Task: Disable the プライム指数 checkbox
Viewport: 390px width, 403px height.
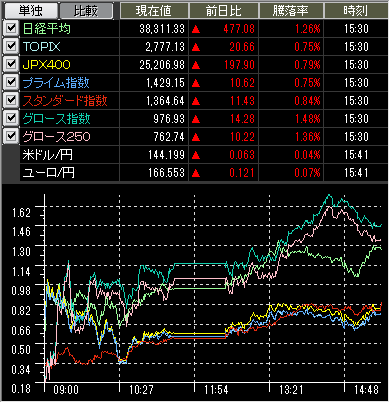Action: pyautogui.click(x=11, y=82)
